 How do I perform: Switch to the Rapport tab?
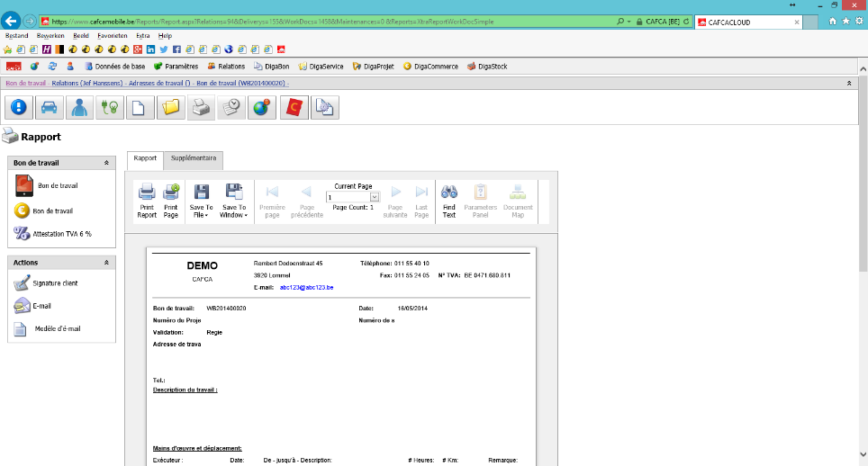pos(145,158)
